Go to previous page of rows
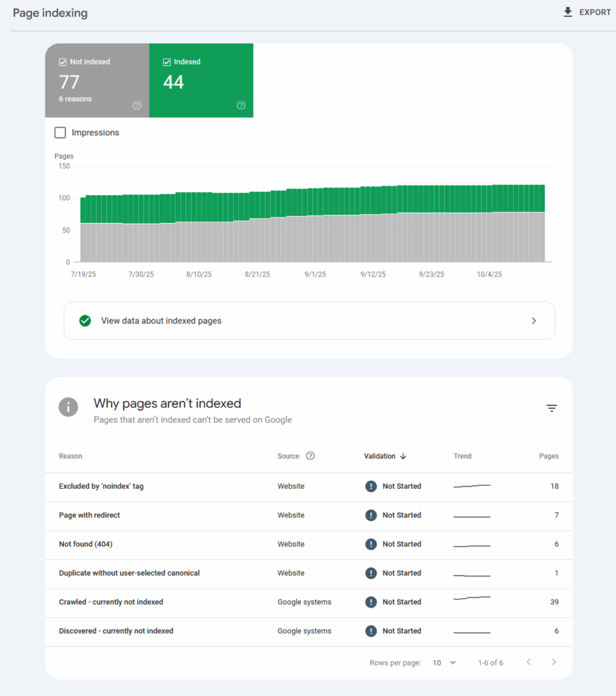This screenshot has width=616, height=696. coord(528,662)
